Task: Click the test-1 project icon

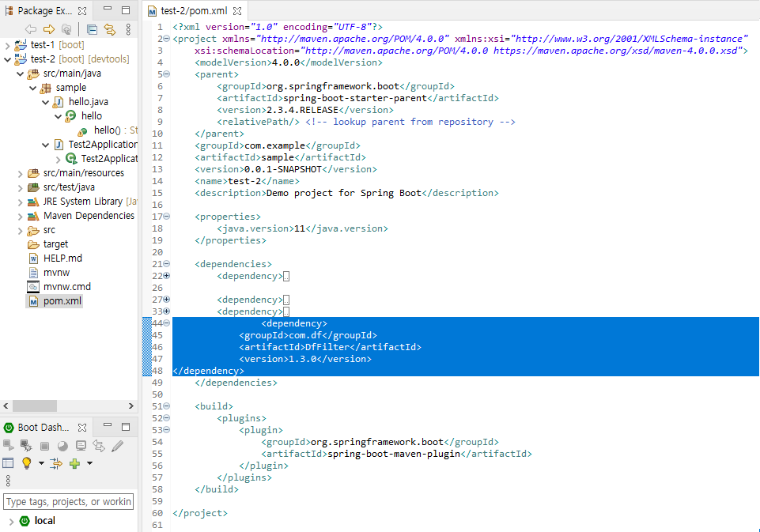Action: (x=21, y=45)
